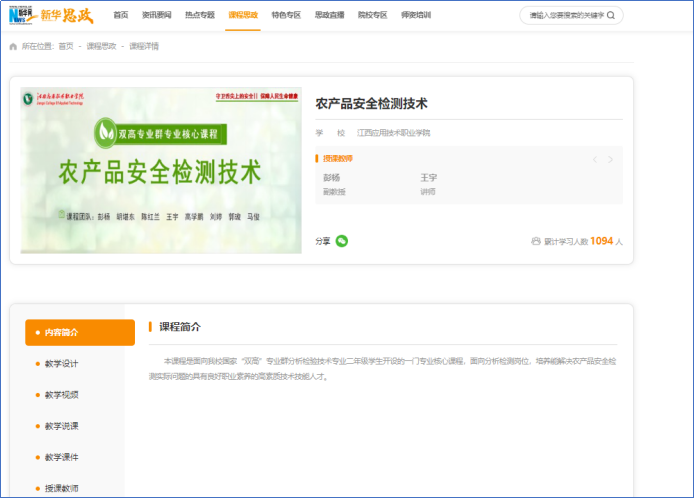Open the 课程思政 nav tab
Screen dimensions: 695x499
[243, 15]
